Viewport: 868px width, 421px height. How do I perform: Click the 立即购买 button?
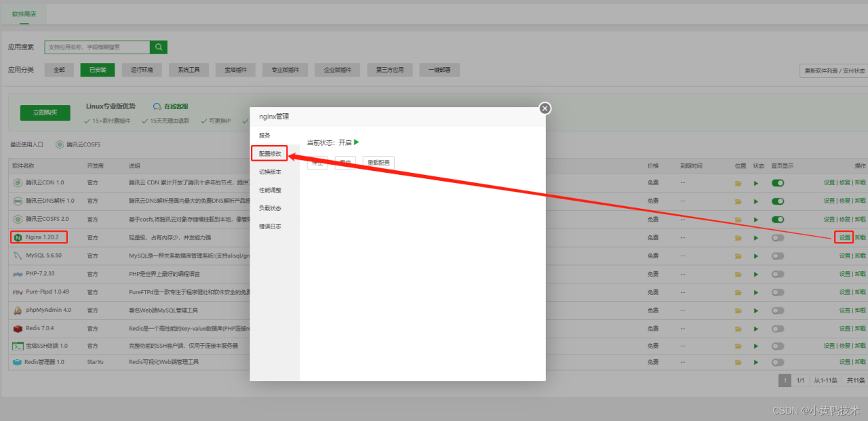pyautogui.click(x=45, y=113)
